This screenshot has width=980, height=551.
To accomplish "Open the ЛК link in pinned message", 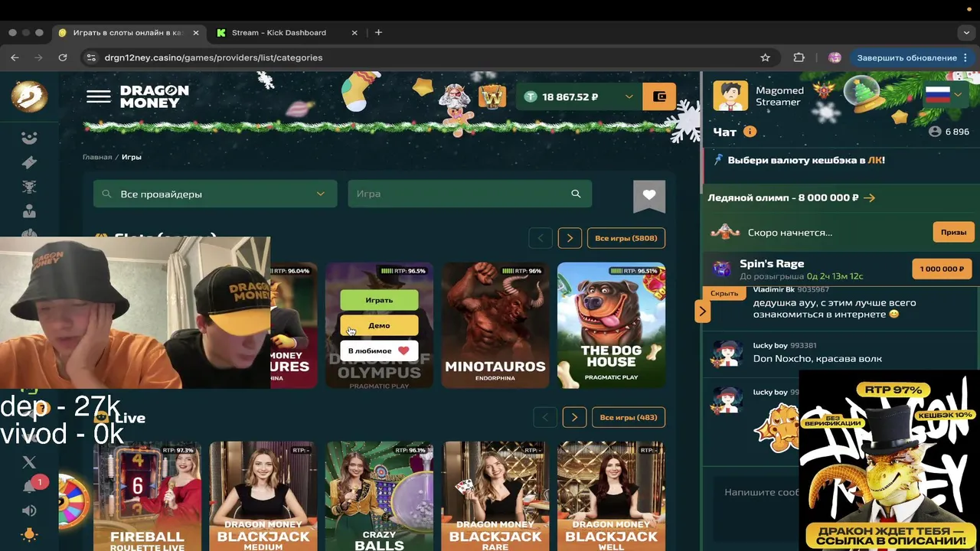I will tap(874, 161).
